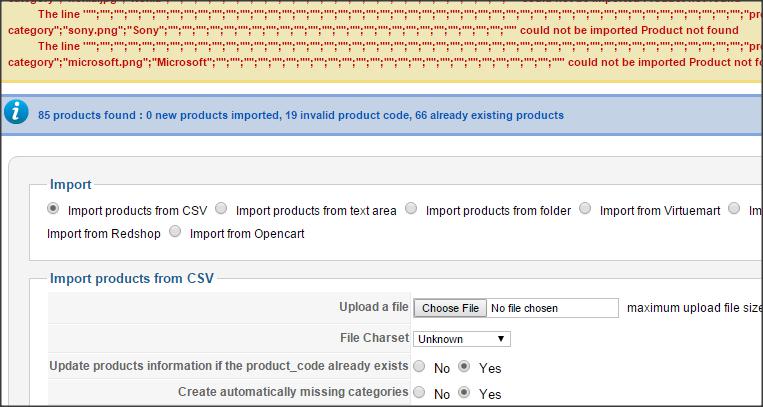Choose Import from Virtuemart radio
The image size is (763, 407).
click(x=585, y=209)
